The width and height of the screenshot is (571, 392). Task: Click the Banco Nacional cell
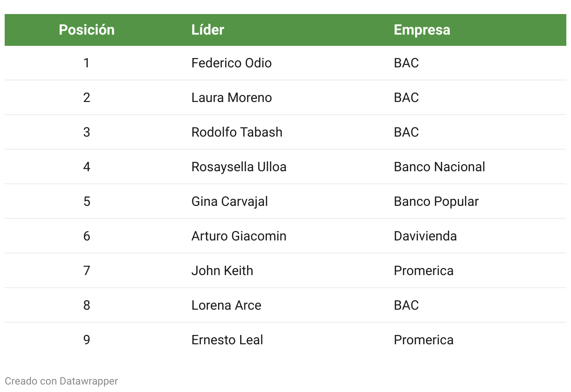point(439,167)
